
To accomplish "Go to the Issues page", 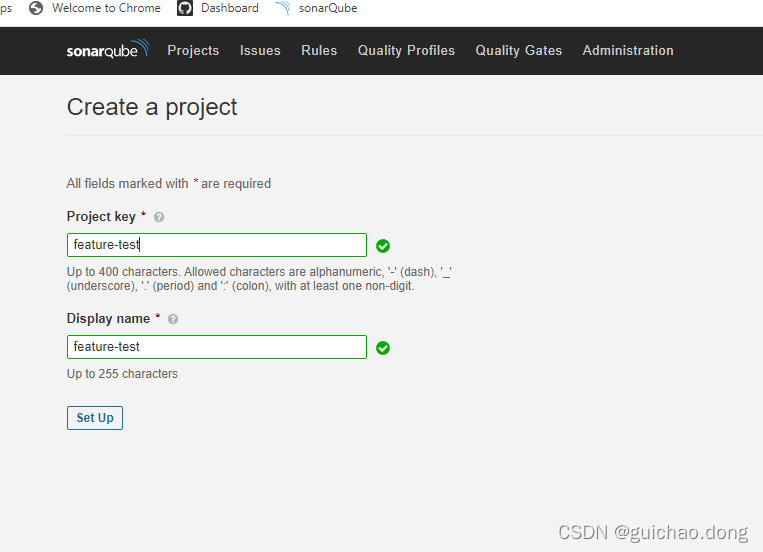I will (260, 51).
